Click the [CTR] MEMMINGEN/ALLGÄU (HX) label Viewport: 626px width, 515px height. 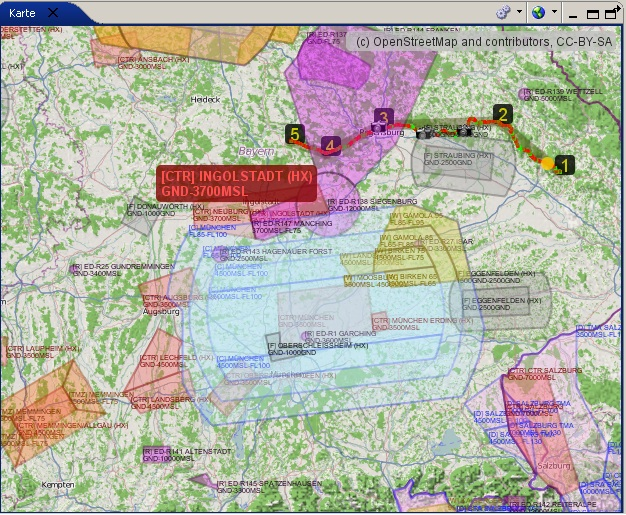click(x=72, y=429)
